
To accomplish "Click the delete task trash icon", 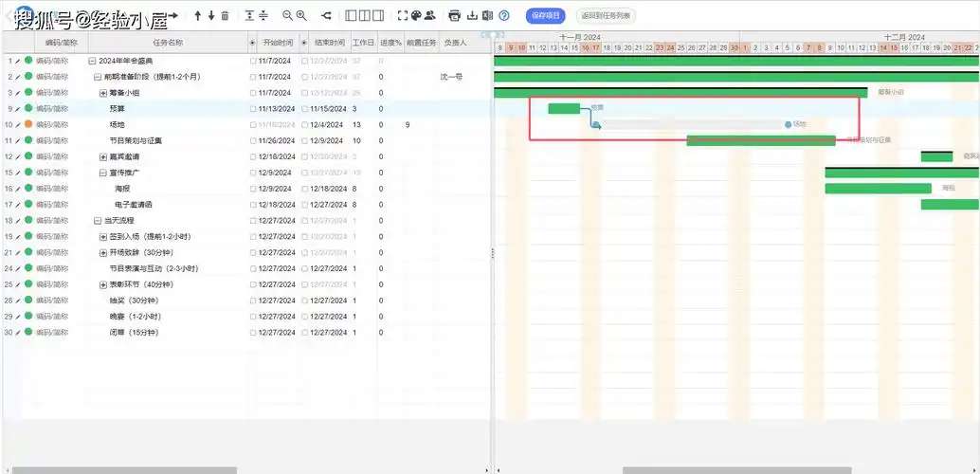I will click(x=225, y=15).
